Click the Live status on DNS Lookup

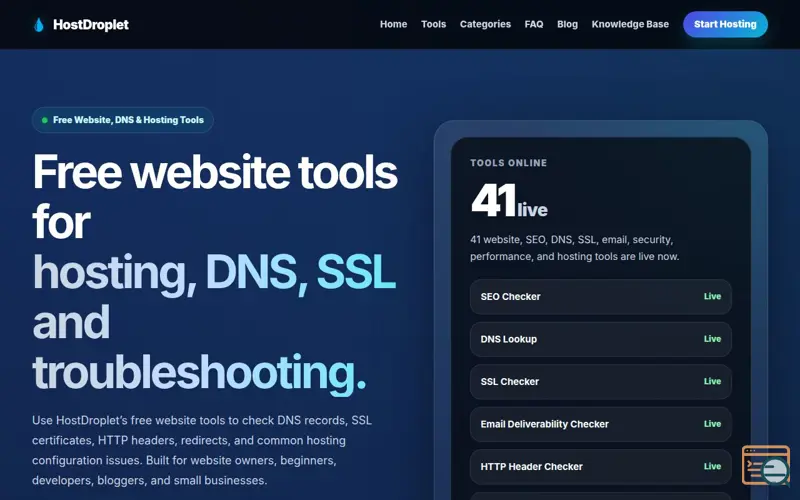pyautogui.click(x=712, y=339)
